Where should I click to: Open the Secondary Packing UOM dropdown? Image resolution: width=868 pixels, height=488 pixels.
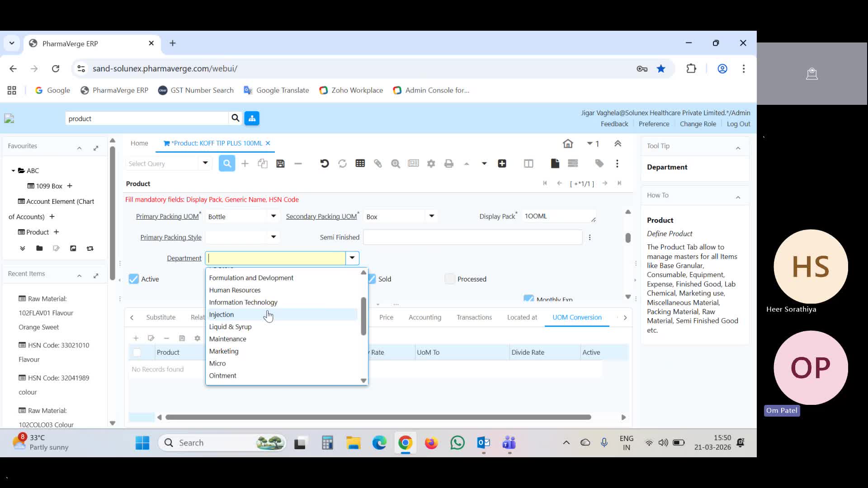(432, 216)
